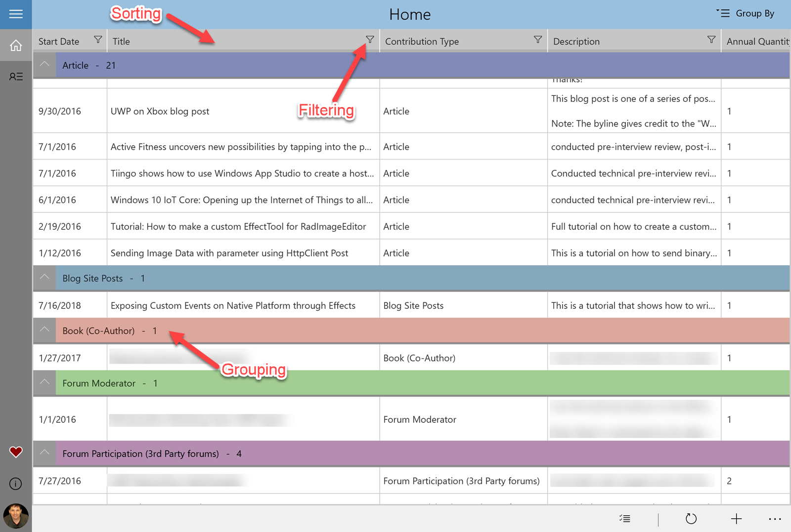Open the filter on Contribution Type column
The height and width of the screenshot is (532, 791).
[x=537, y=40]
